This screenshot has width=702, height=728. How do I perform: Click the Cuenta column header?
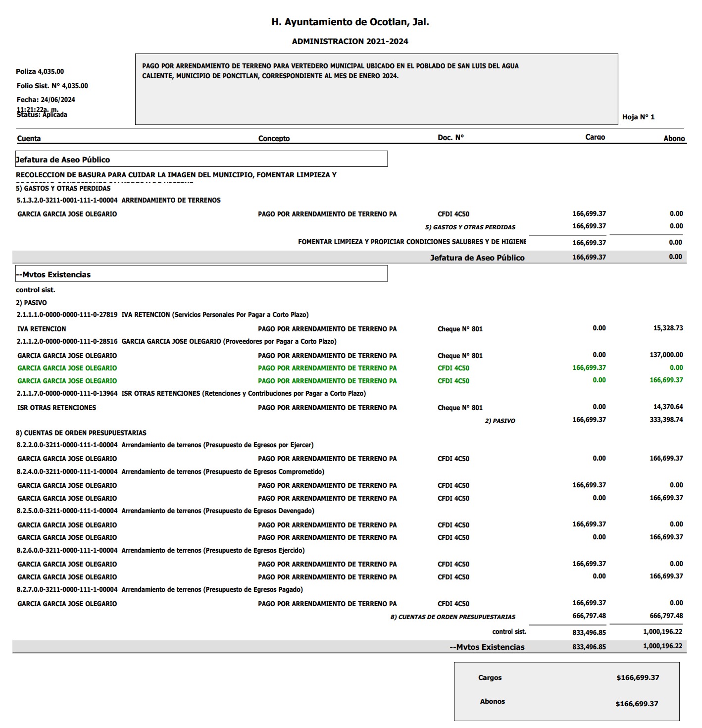tap(29, 139)
